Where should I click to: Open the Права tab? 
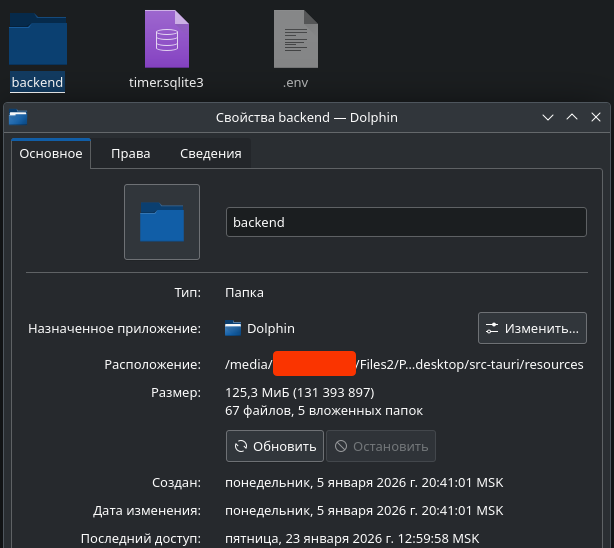point(131,153)
